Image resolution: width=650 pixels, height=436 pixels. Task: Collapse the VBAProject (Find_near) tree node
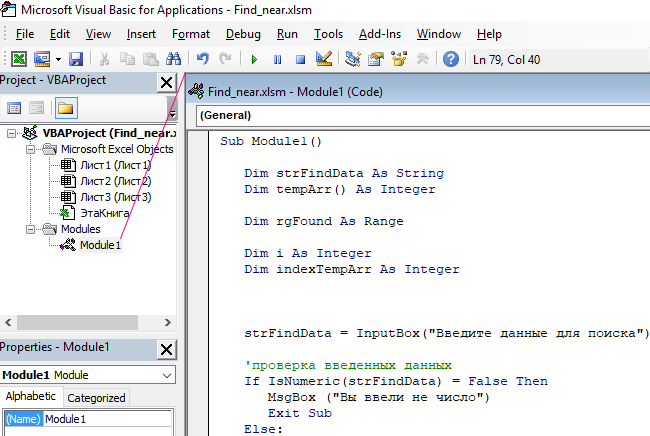pos(11,133)
